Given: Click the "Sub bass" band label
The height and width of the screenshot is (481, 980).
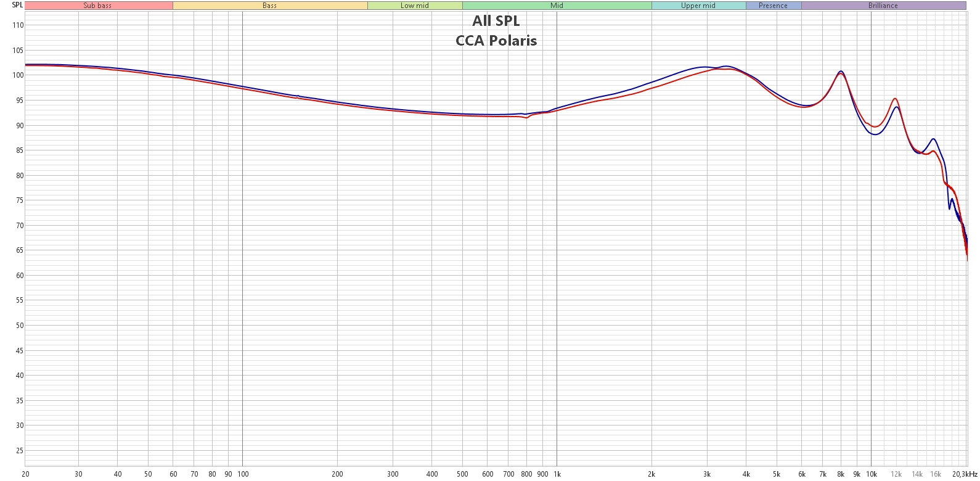Looking at the screenshot, I should click(97, 6).
